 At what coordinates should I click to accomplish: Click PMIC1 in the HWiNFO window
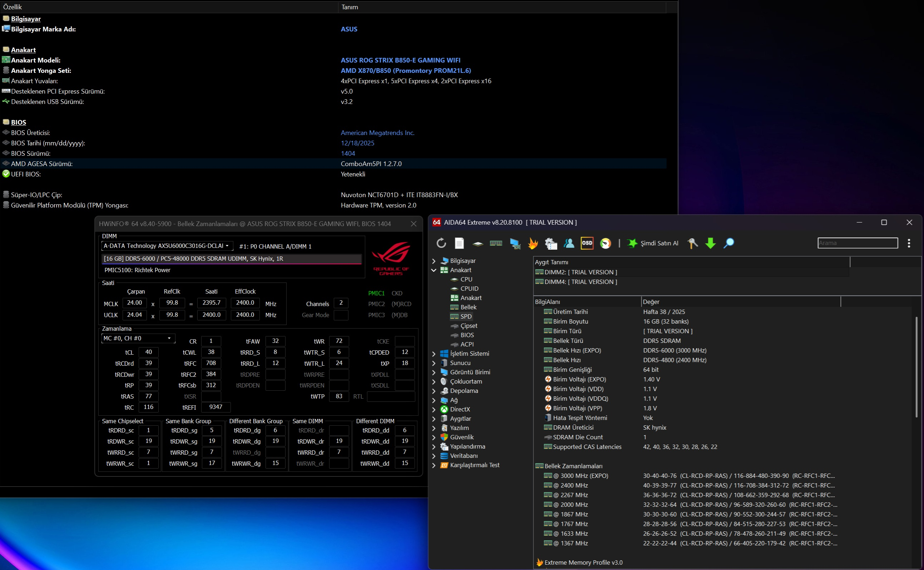click(376, 293)
